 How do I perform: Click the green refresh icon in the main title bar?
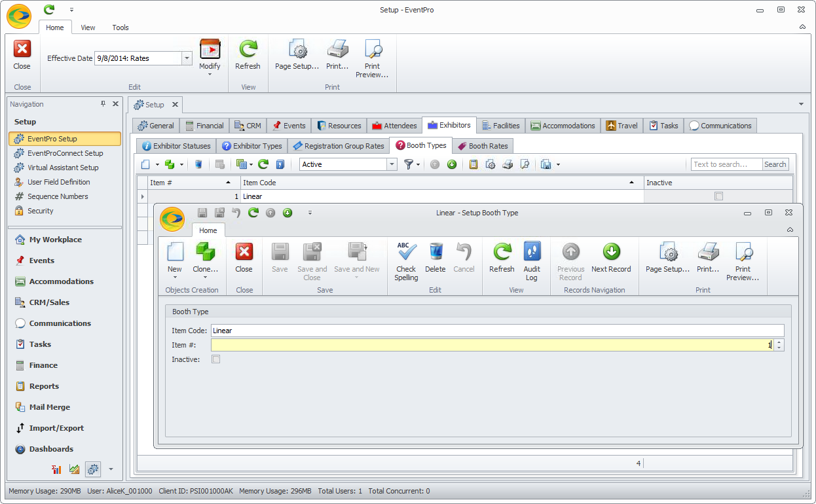pyautogui.click(x=48, y=10)
